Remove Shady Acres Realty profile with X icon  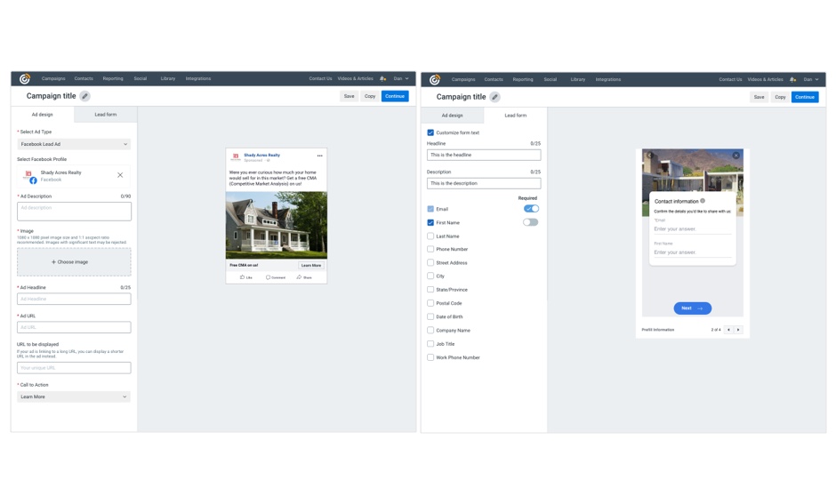point(120,175)
